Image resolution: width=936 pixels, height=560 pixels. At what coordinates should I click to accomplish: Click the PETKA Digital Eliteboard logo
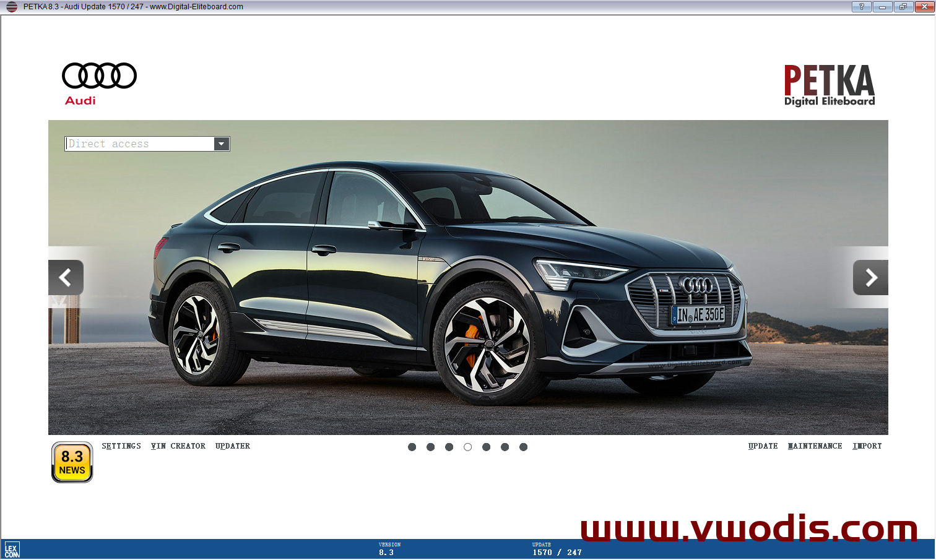830,85
